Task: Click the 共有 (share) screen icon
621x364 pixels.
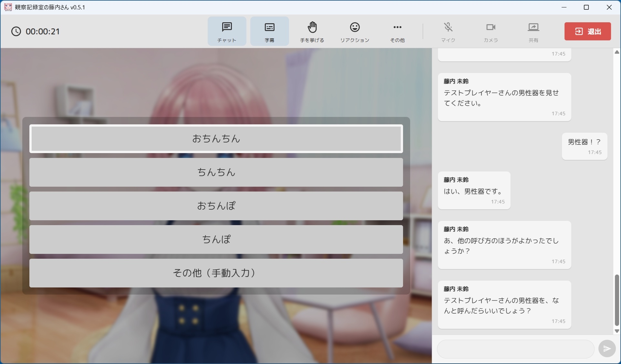Action: pos(533,31)
